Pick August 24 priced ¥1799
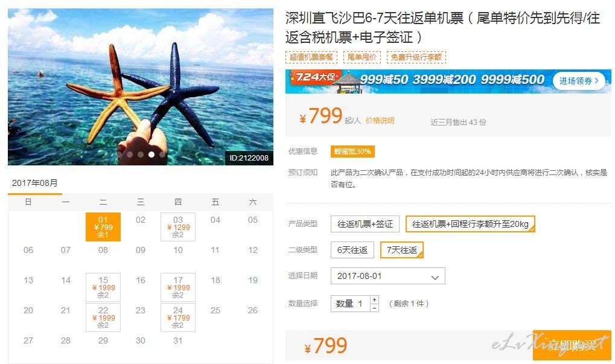 tap(178, 318)
